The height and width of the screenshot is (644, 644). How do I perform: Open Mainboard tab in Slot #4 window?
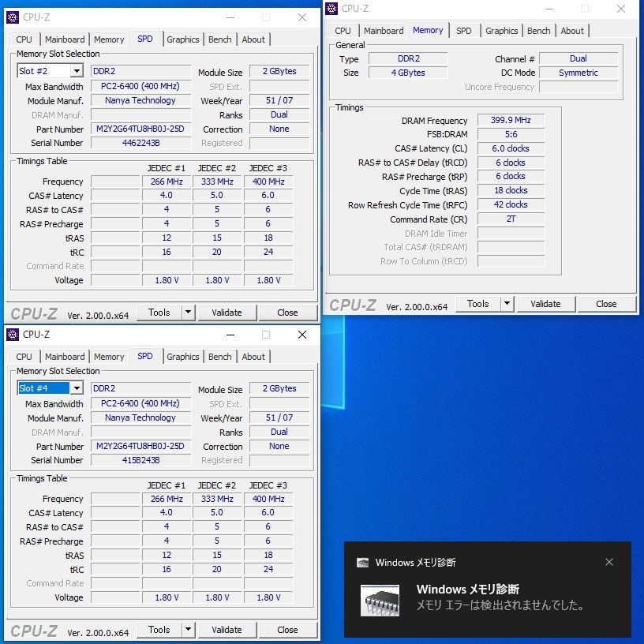(x=65, y=357)
